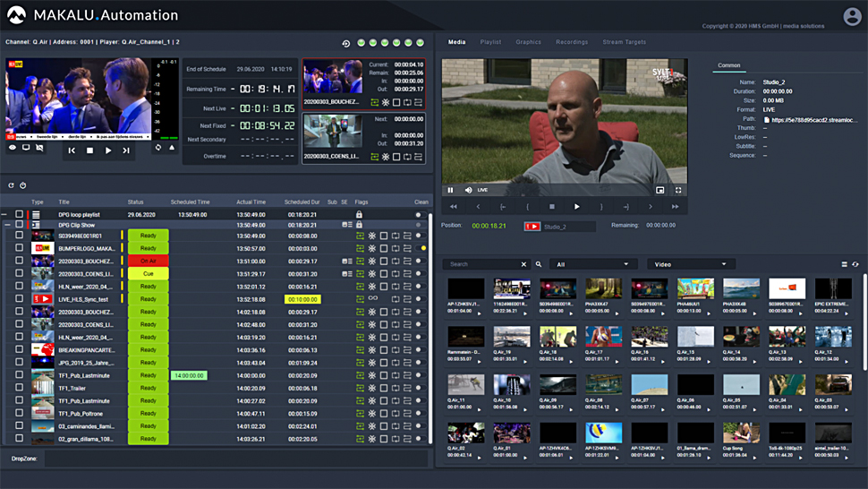Pause the media preview player
868x489 pixels.
click(450, 190)
